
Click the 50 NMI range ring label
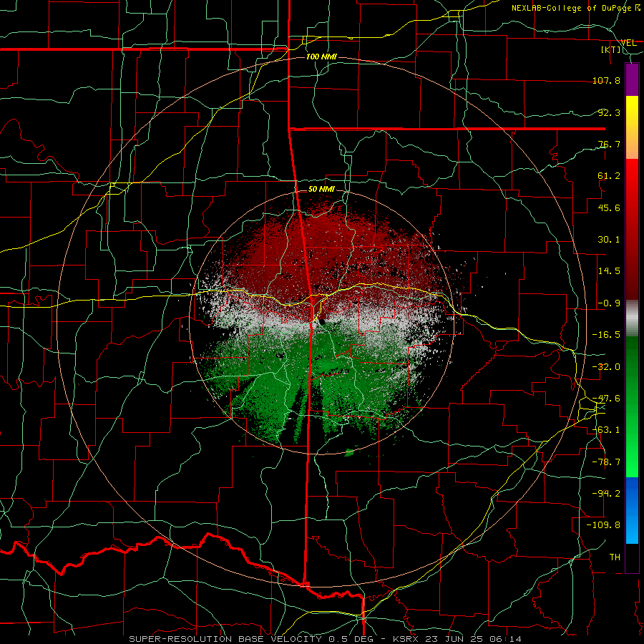[321, 189]
